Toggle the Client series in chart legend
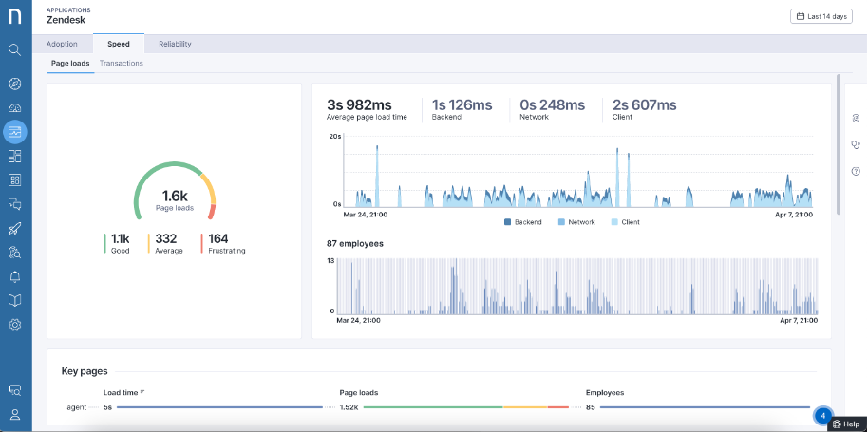This screenshot has height=433, width=868. point(626,221)
